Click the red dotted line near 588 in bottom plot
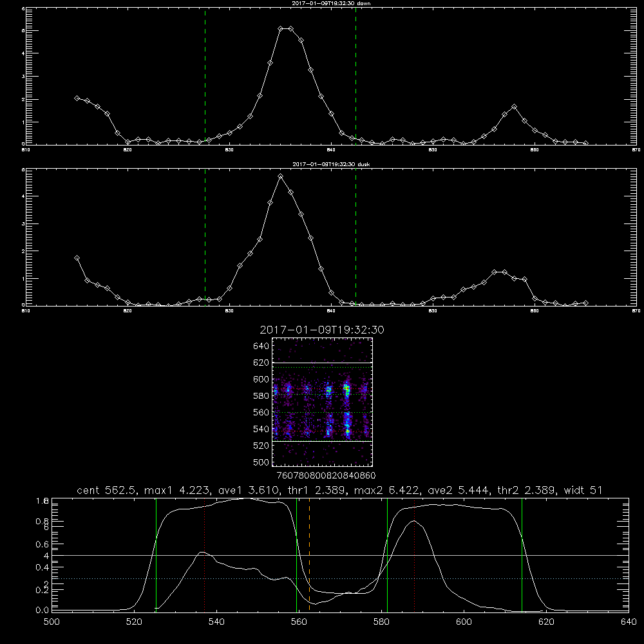This screenshot has height=644, width=644. (414, 555)
